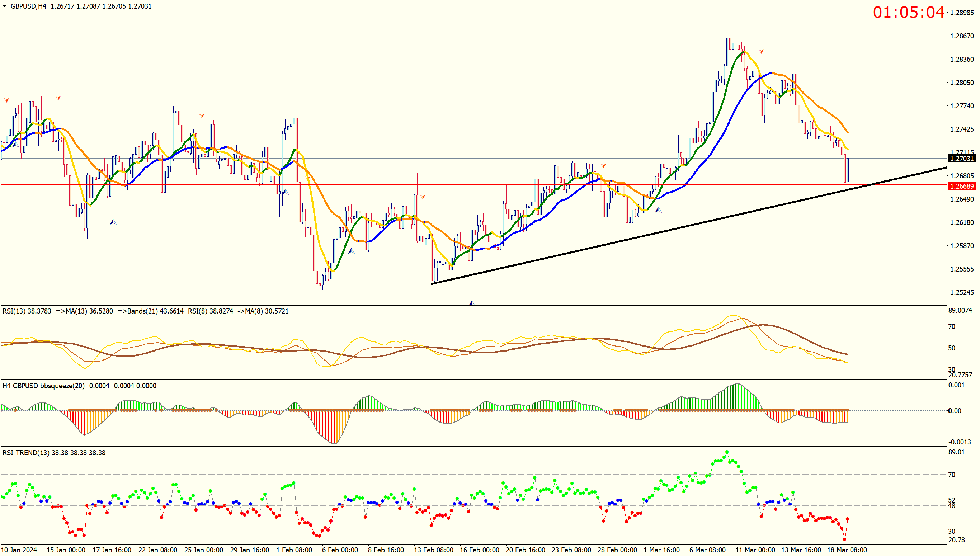
Task: Click the orange down arrow above the 13 Feb spike
Action: click(x=423, y=197)
